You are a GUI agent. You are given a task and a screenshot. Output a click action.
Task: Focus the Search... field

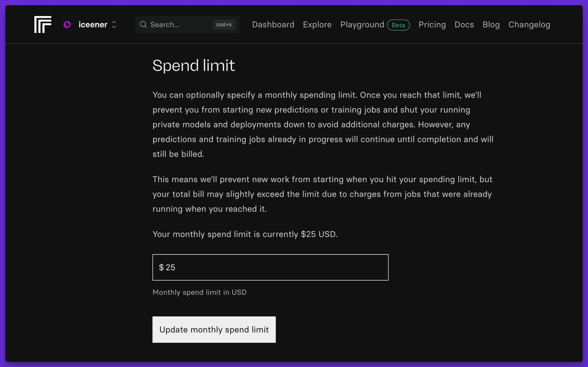coord(187,25)
